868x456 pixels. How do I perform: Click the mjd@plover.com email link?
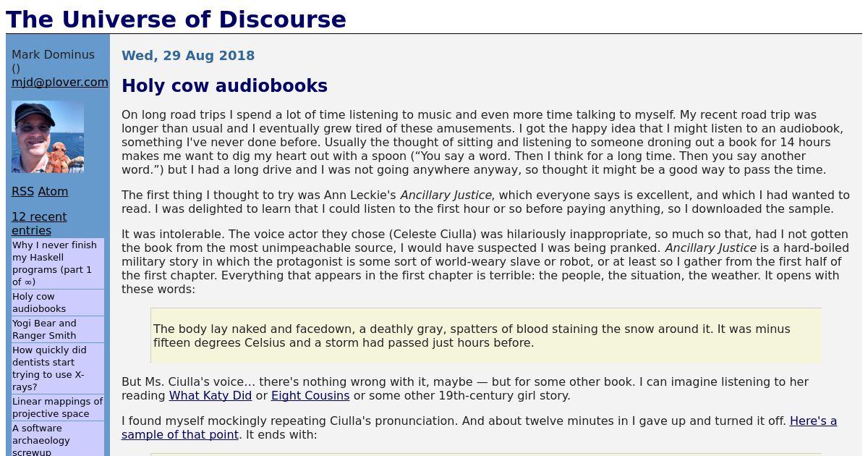coord(60,83)
